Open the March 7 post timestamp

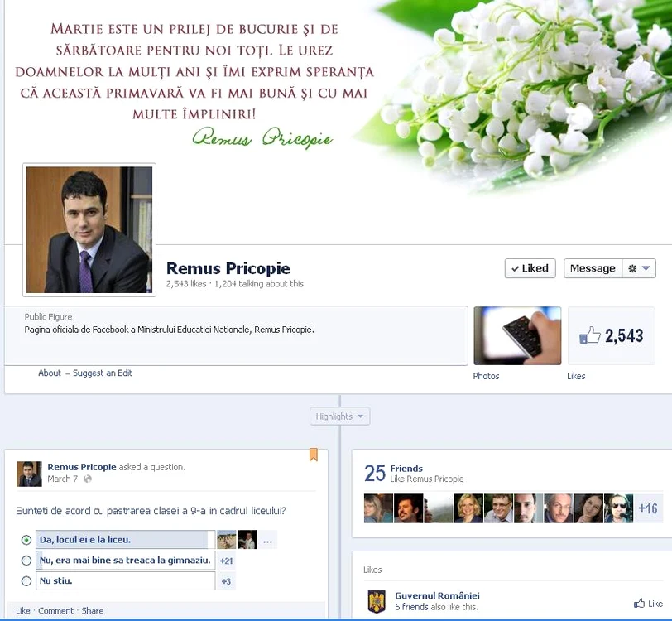(x=63, y=479)
